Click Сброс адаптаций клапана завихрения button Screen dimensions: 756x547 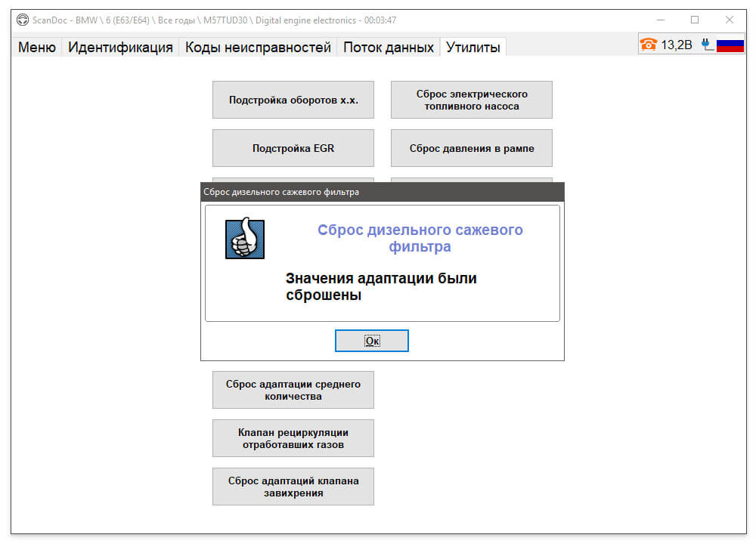pos(293,487)
